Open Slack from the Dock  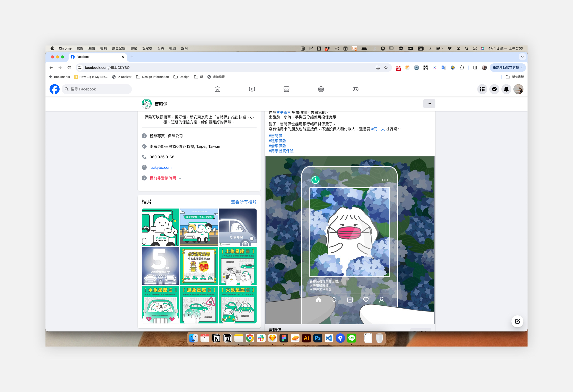(261, 338)
